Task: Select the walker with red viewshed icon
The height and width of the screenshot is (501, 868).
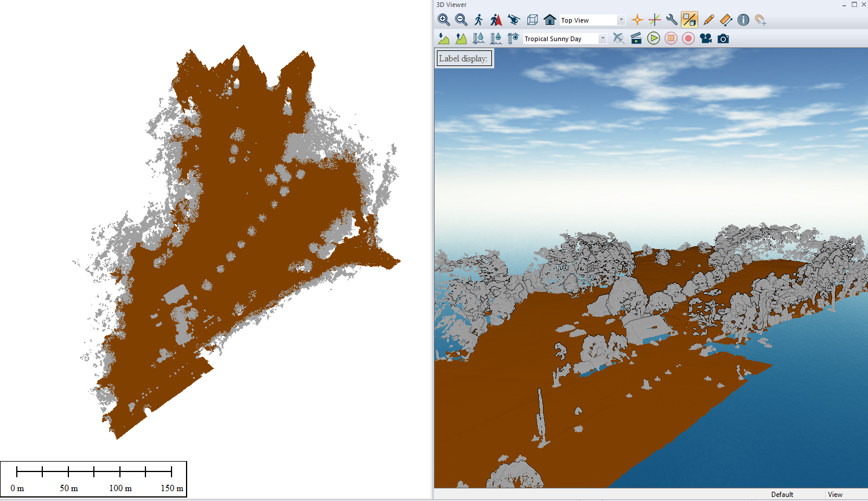Action: 496,20
